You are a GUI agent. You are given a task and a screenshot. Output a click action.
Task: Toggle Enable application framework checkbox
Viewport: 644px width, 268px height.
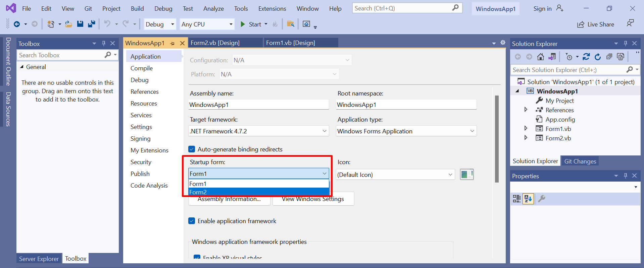(192, 221)
